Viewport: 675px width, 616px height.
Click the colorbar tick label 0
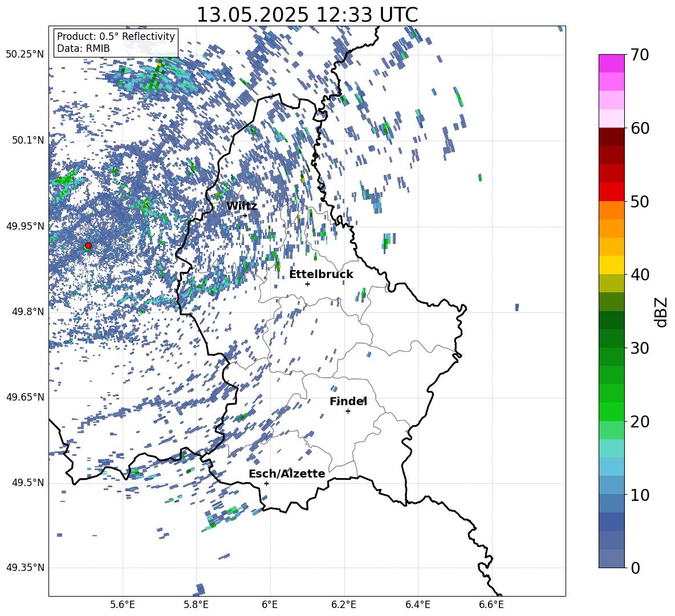click(635, 568)
